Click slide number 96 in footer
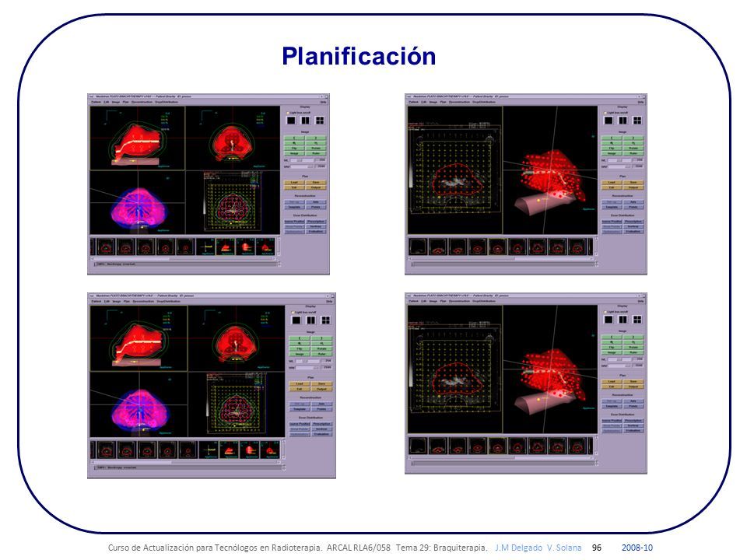The image size is (747, 560). [597, 548]
